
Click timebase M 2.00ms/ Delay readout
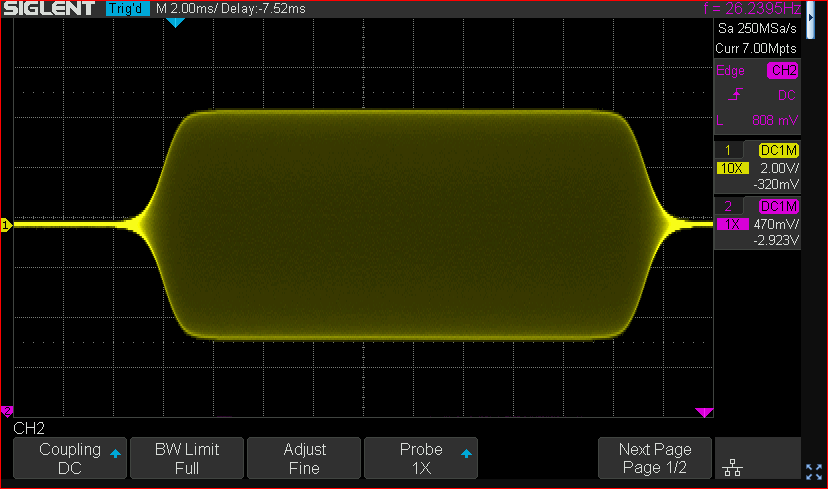231,8
